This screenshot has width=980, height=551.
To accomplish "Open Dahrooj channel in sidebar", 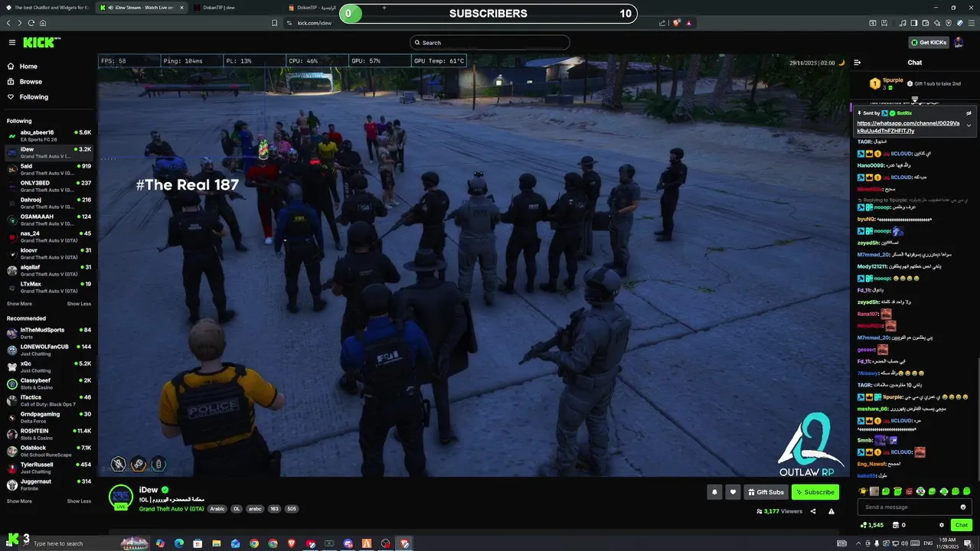I will 49,203.
